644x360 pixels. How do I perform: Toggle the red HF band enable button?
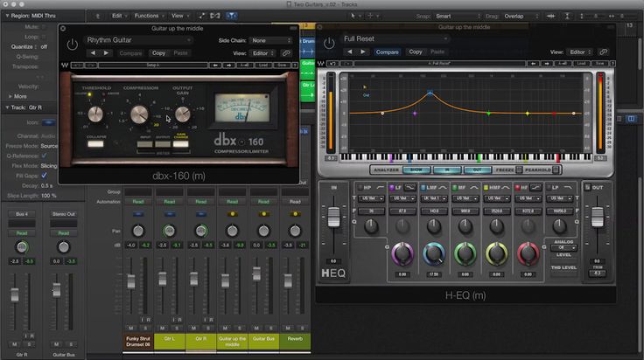[517, 187]
